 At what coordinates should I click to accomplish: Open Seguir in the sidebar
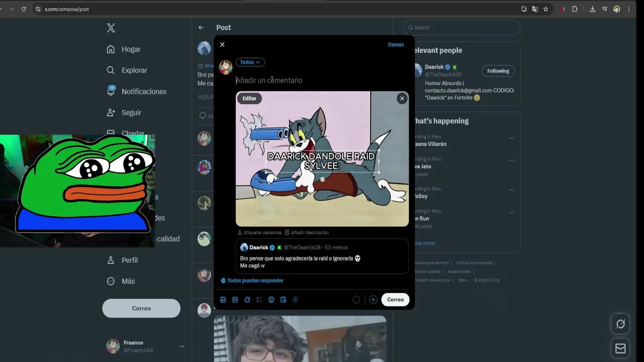[124, 113]
